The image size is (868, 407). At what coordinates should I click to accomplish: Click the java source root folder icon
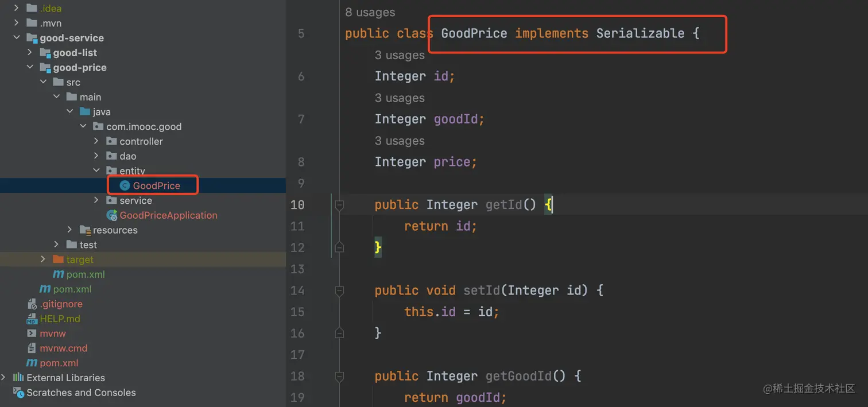84,111
